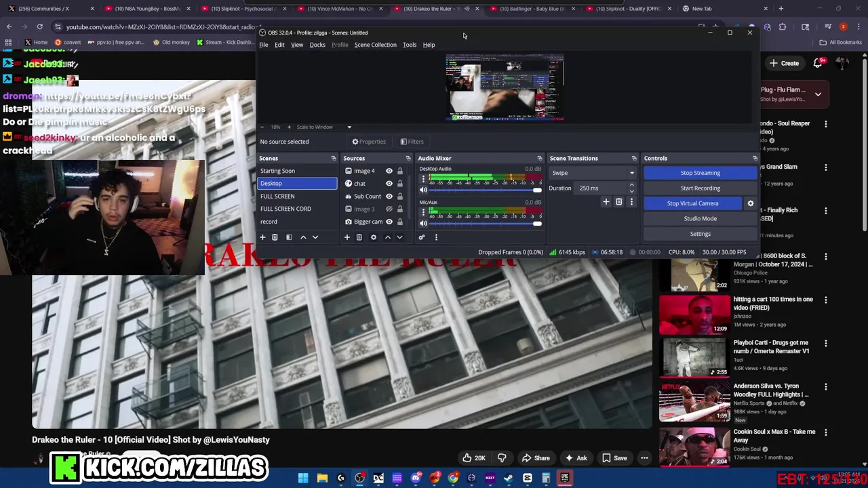This screenshot has height=488, width=868.
Task: Enter Studio Mode
Action: coord(701,219)
